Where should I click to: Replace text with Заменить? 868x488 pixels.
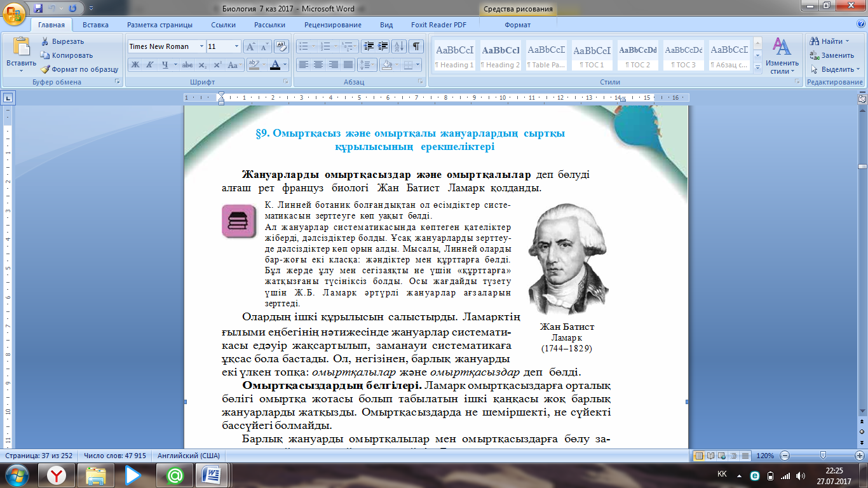[831, 55]
